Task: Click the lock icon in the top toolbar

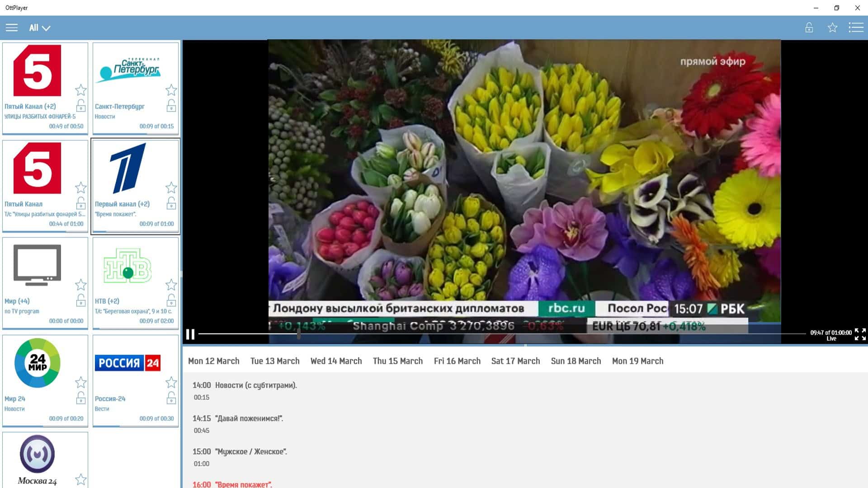Action: (808, 28)
